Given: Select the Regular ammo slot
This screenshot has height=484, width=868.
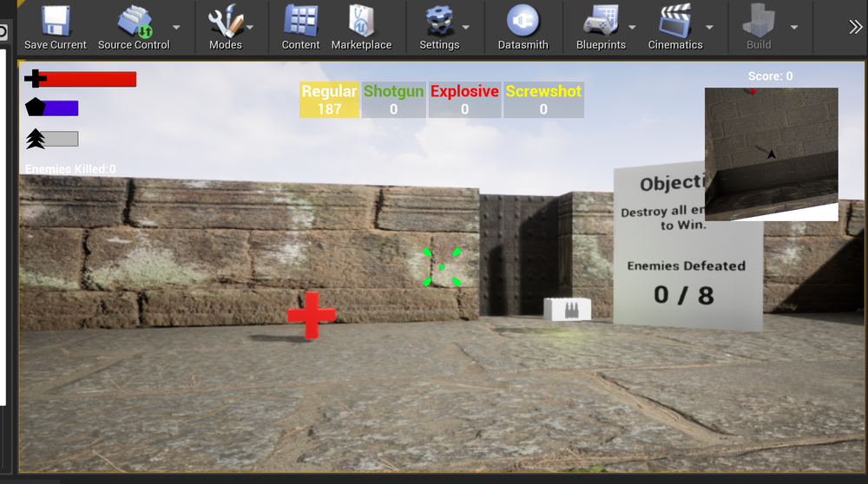Looking at the screenshot, I should [x=329, y=100].
